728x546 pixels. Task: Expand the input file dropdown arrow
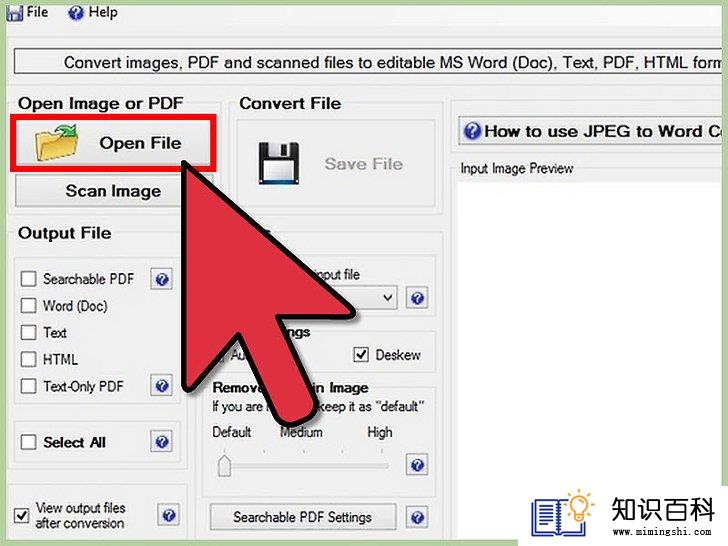click(388, 297)
